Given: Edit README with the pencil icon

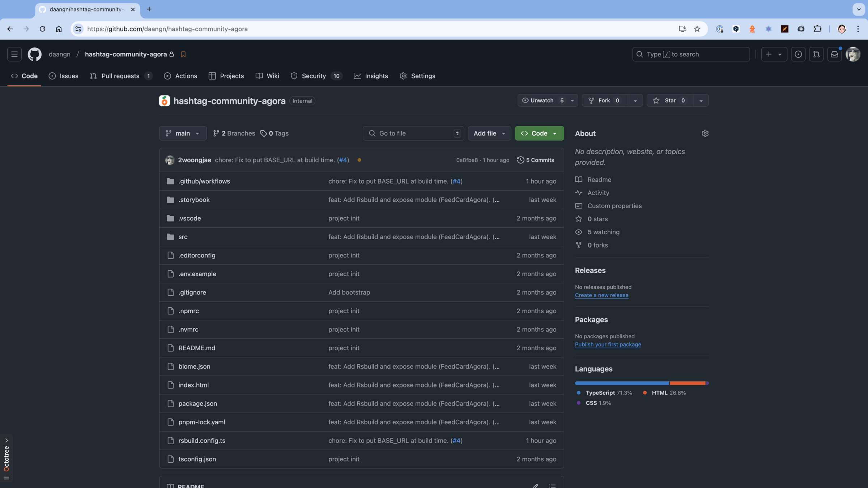Looking at the screenshot, I should [x=535, y=485].
